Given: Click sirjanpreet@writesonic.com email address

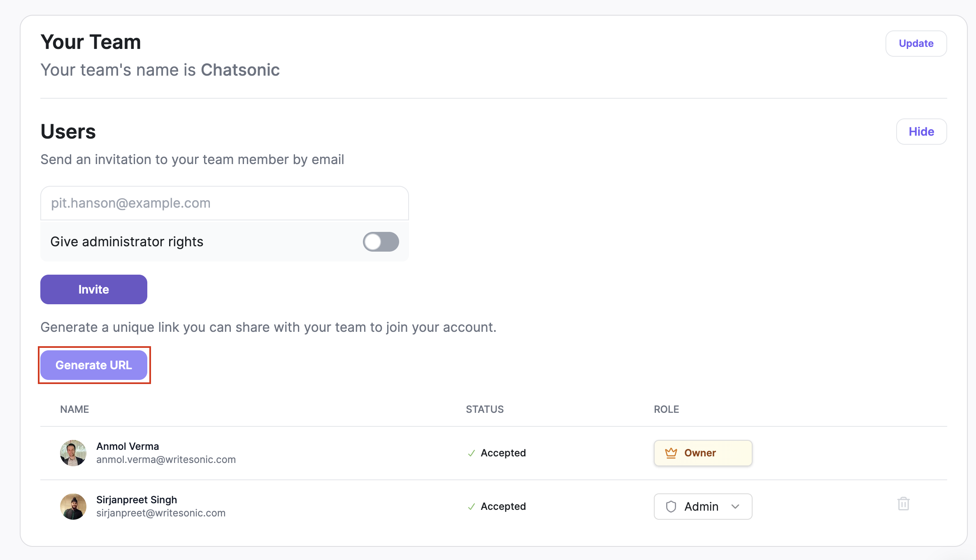Looking at the screenshot, I should tap(161, 513).
